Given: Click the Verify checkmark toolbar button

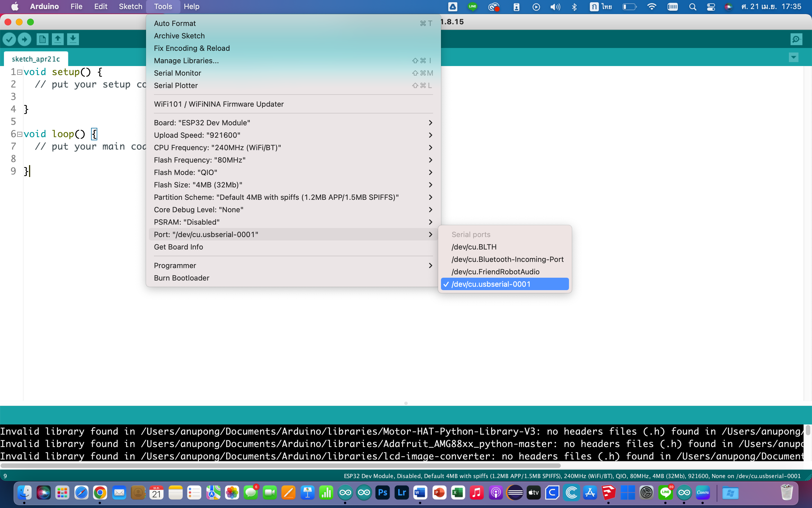Looking at the screenshot, I should [x=9, y=40].
